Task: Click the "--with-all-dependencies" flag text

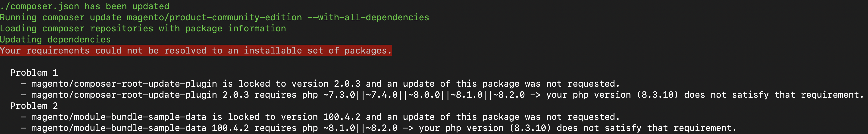Action: click(x=368, y=17)
